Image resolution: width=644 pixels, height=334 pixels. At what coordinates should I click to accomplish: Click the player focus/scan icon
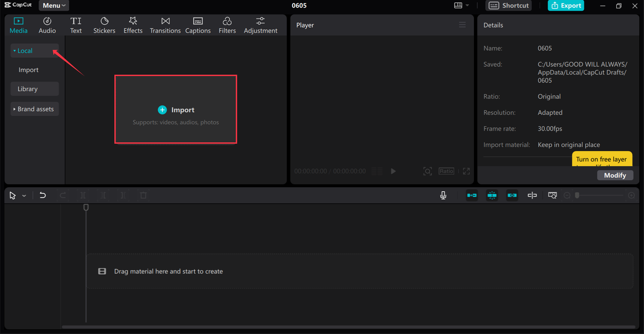tap(427, 171)
